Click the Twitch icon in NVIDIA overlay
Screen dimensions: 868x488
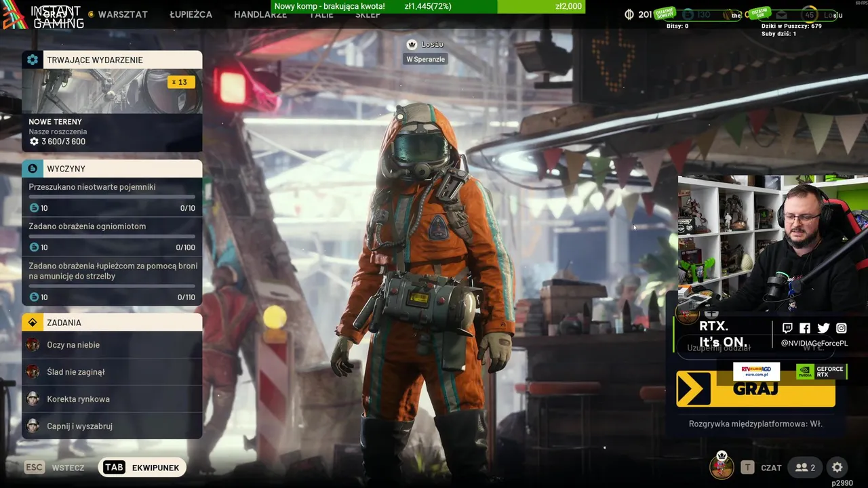(787, 328)
